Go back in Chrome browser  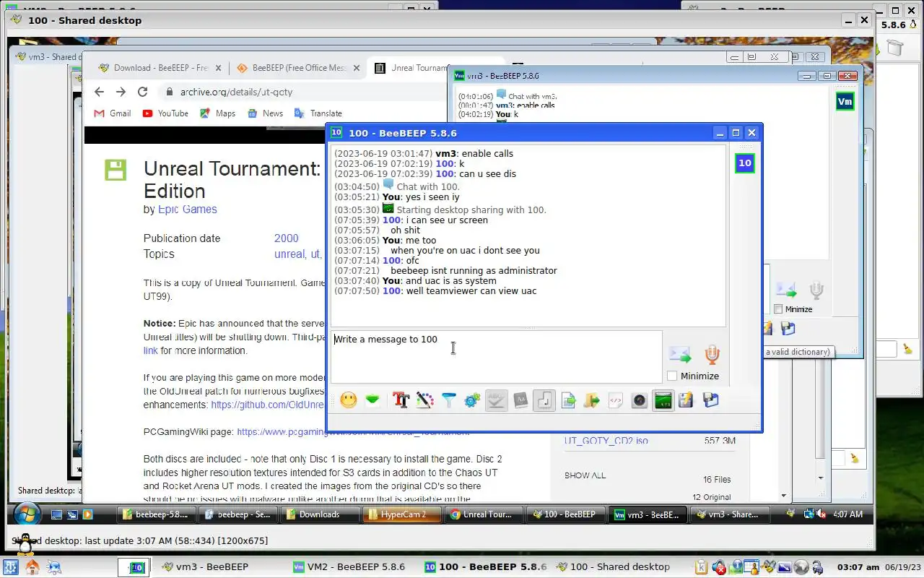click(x=100, y=92)
